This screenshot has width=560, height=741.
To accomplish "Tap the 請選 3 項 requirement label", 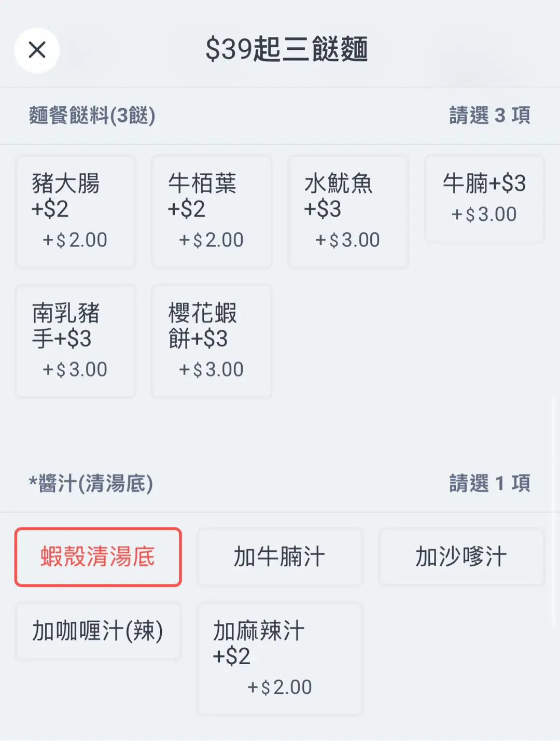I will (x=489, y=116).
